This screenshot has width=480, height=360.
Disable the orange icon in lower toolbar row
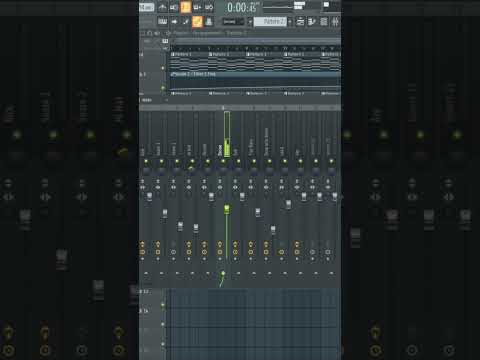pyautogui.click(x=197, y=22)
